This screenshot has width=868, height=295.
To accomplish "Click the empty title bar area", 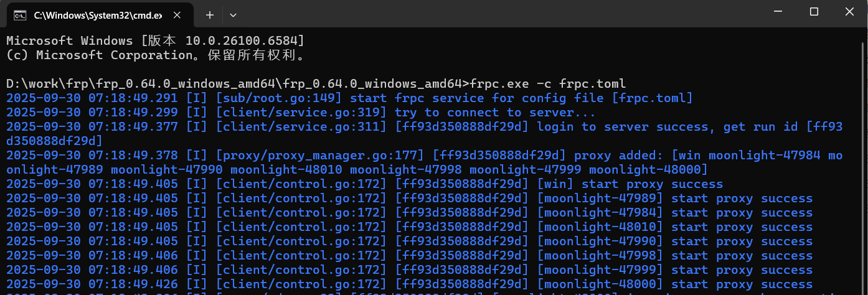I will click(x=498, y=14).
